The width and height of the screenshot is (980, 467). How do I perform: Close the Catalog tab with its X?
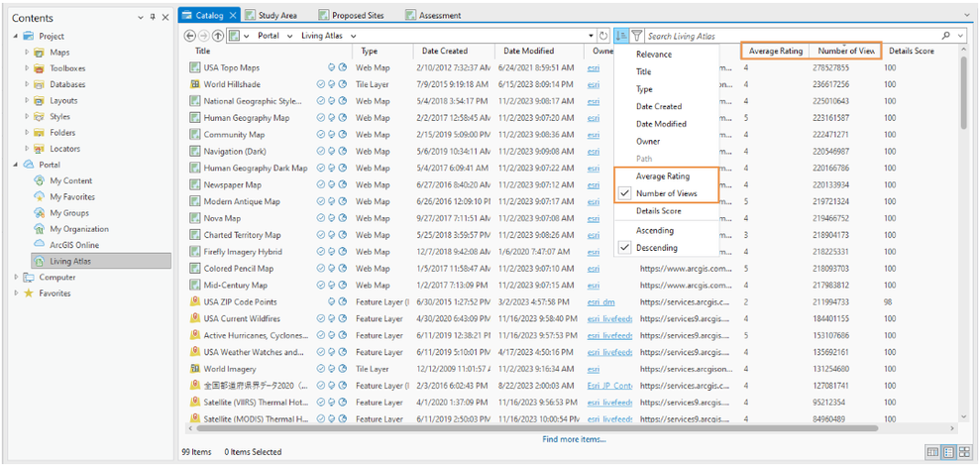pyautogui.click(x=233, y=15)
